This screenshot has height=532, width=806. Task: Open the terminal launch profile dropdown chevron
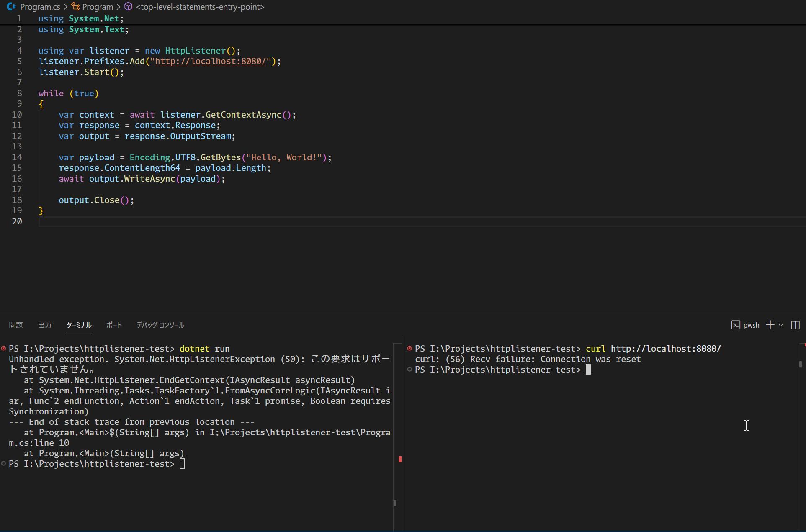click(781, 325)
